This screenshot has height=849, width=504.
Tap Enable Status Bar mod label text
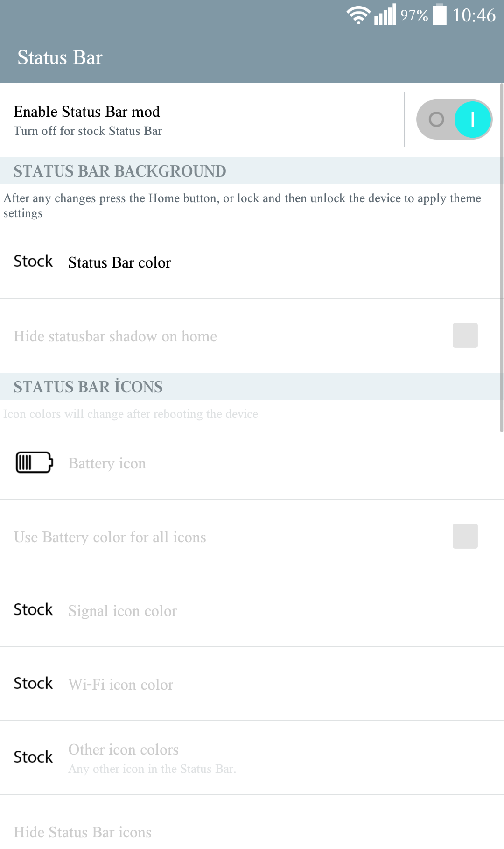coord(87,112)
